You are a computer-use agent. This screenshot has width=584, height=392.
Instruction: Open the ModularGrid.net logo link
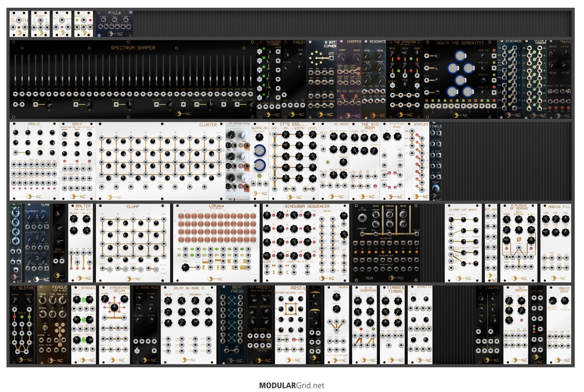click(292, 386)
